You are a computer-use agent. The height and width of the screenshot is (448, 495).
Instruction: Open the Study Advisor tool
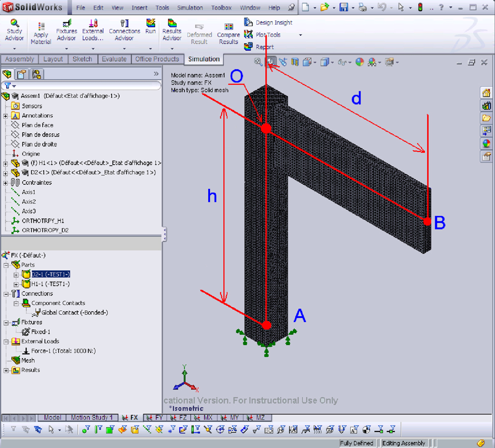click(14, 30)
